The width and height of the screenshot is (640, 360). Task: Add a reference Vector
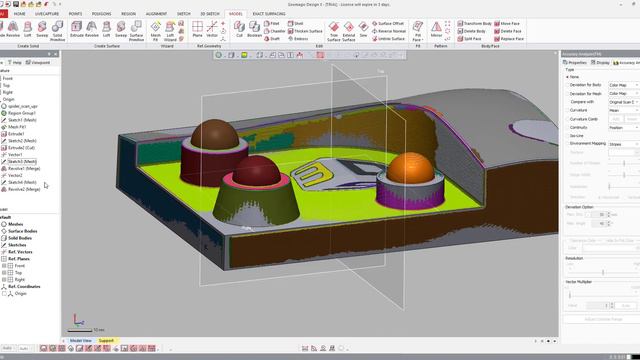pyautogui.click(x=212, y=29)
